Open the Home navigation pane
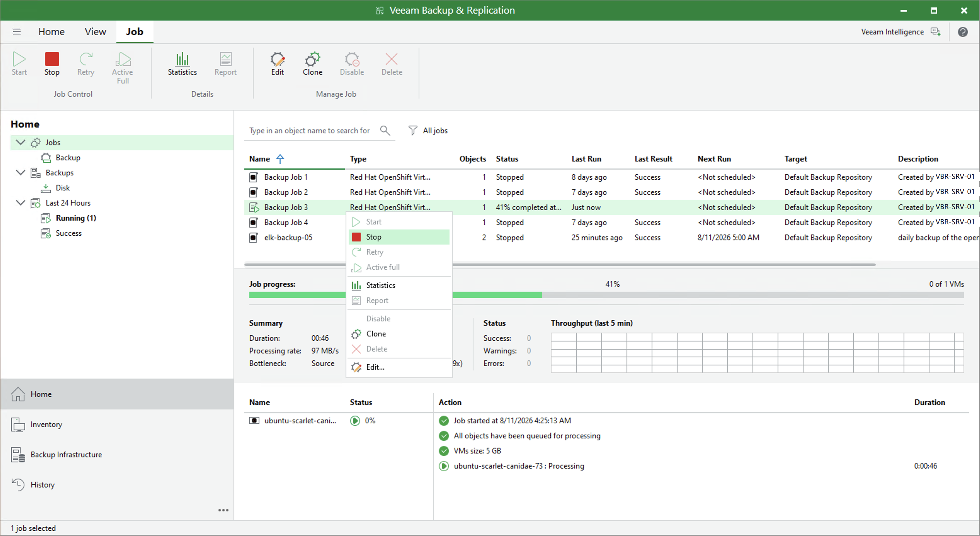This screenshot has width=980, height=536. point(117,394)
